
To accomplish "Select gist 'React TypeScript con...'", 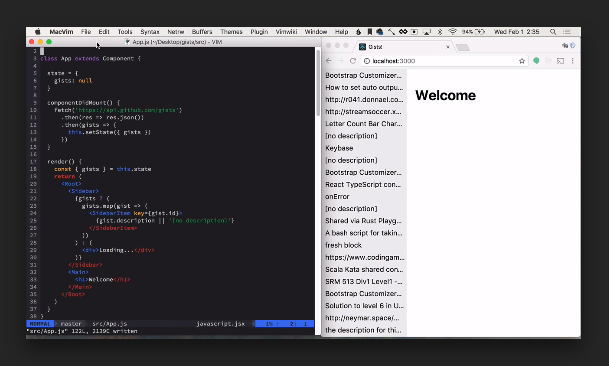I will pos(364,185).
